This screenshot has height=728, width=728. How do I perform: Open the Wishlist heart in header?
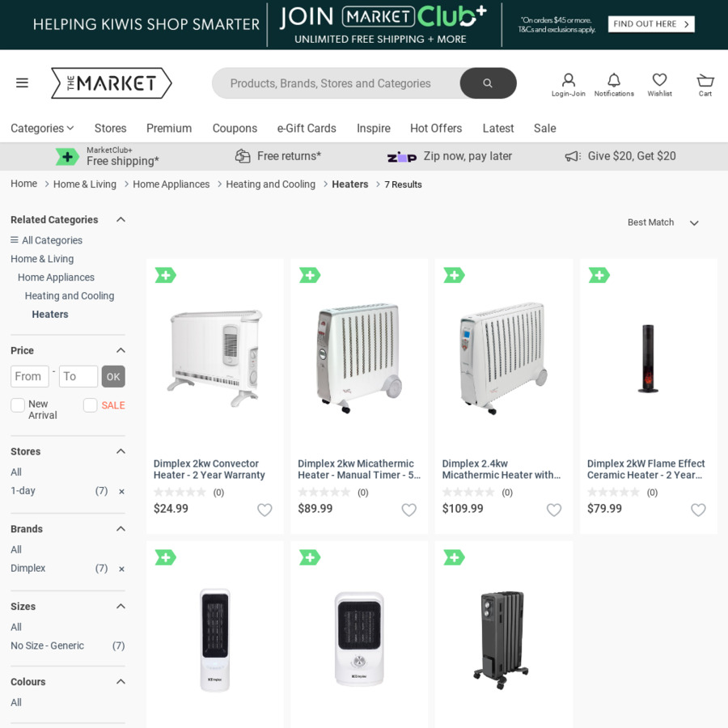659,83
